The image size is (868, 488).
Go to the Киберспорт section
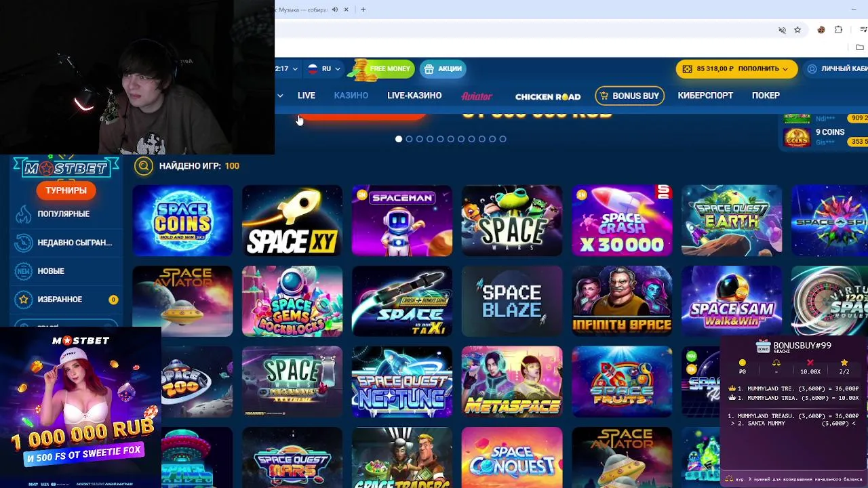click(705, 96)
